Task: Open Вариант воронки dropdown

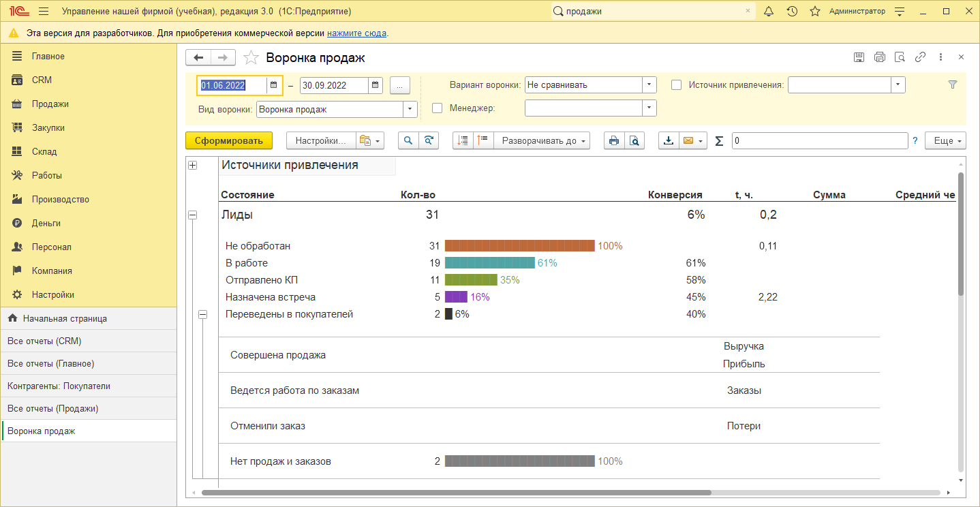Action: [x=649, y=85]
